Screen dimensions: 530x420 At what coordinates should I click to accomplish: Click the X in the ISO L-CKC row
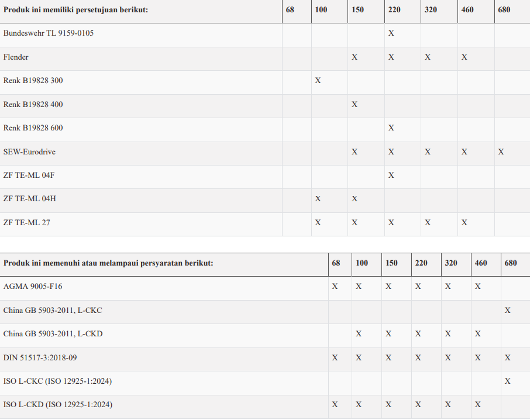click(x=508, y=381)
